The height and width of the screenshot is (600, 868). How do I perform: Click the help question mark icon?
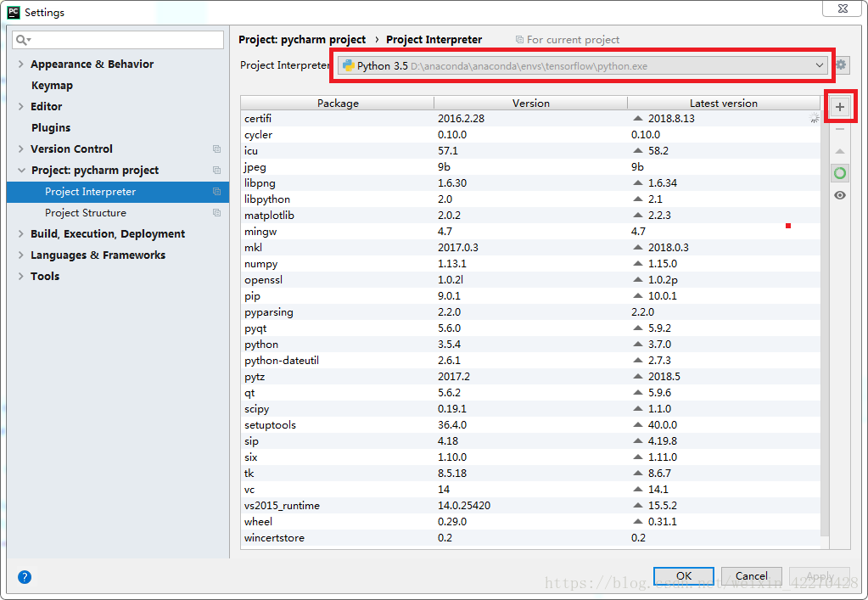[x=25, y=577]
